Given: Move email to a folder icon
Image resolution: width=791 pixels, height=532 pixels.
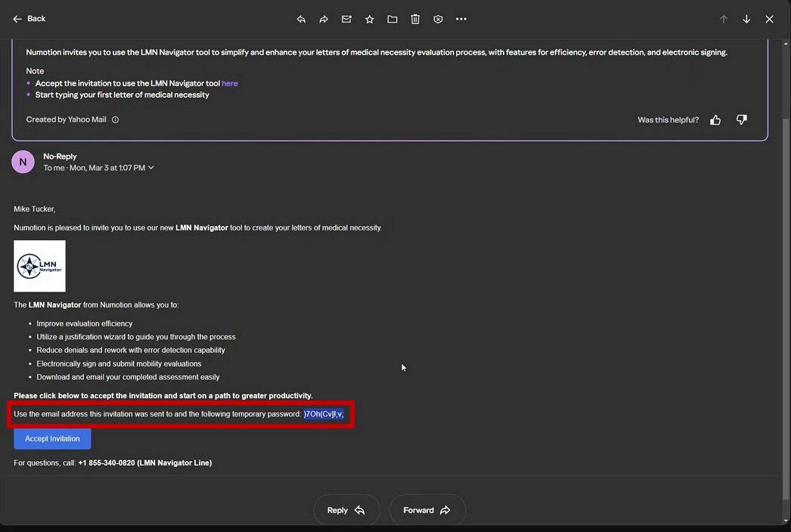Looking at the screenshot, I should pos(392,19).
